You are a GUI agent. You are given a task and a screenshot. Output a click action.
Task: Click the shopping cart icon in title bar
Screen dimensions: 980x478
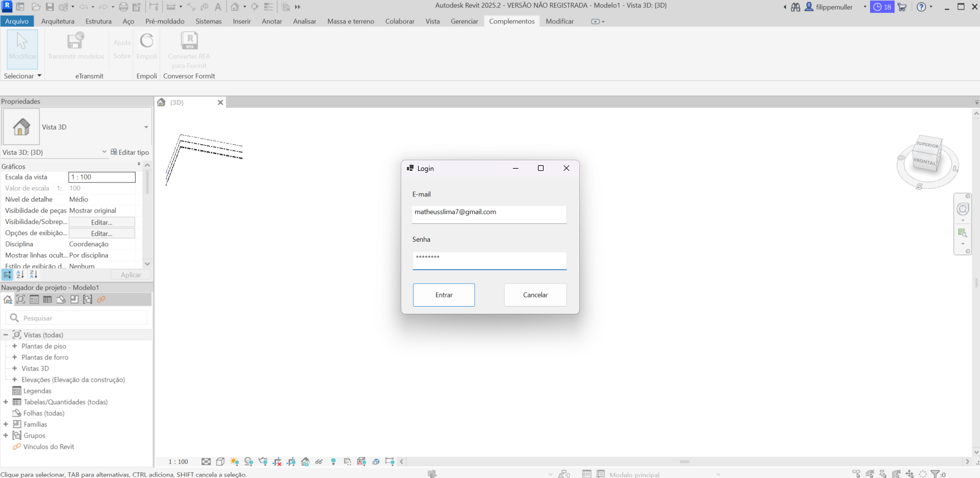tap(902, 7)
